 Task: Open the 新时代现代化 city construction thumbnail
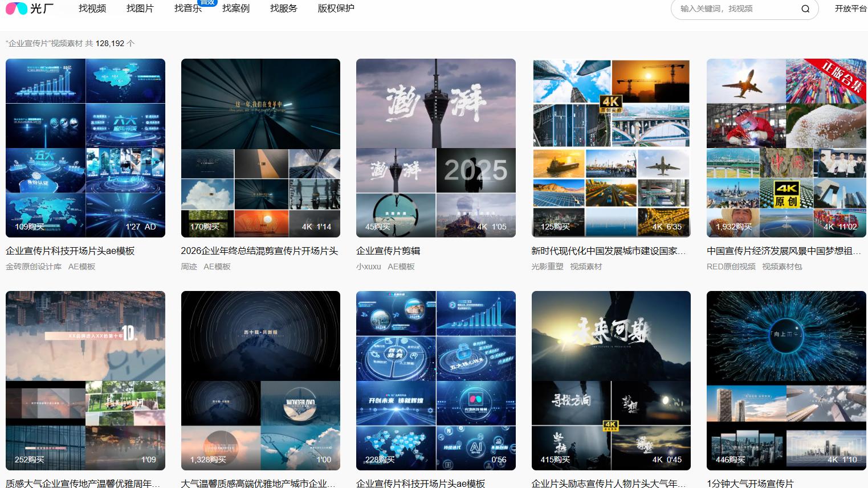[x=611, y=148]
